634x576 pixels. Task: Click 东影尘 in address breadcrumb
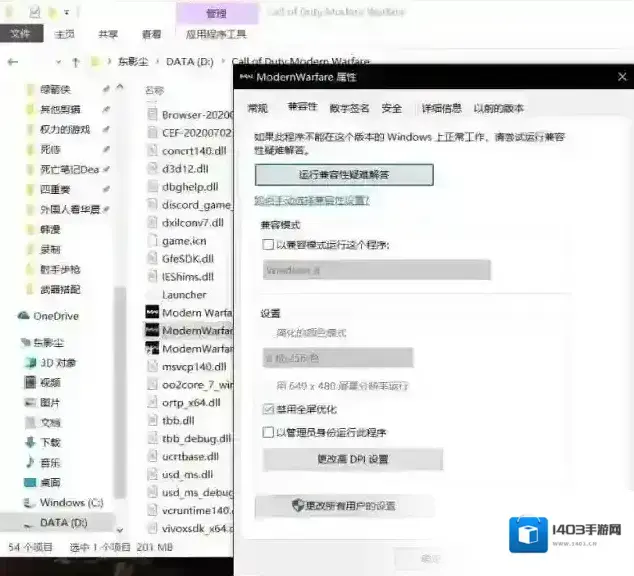point(133,62)
